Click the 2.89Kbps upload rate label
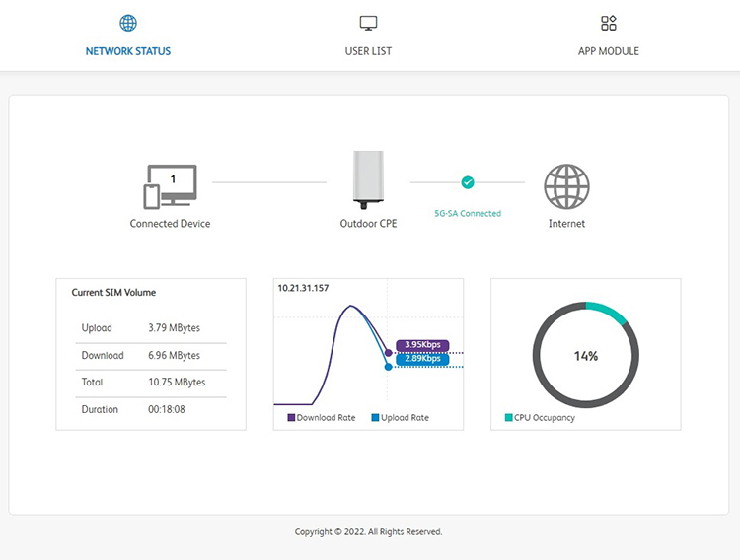The image size is (740, 560). coord(422,359)
